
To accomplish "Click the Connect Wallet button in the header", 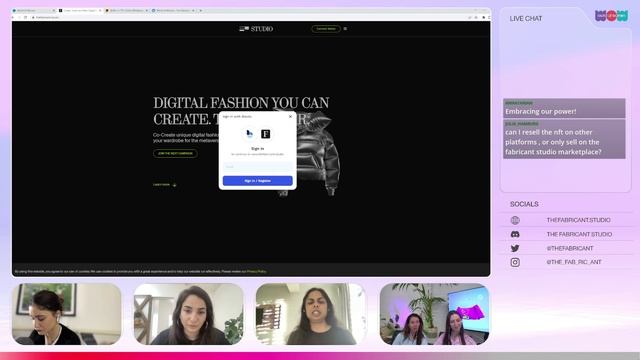I will 326,29.
